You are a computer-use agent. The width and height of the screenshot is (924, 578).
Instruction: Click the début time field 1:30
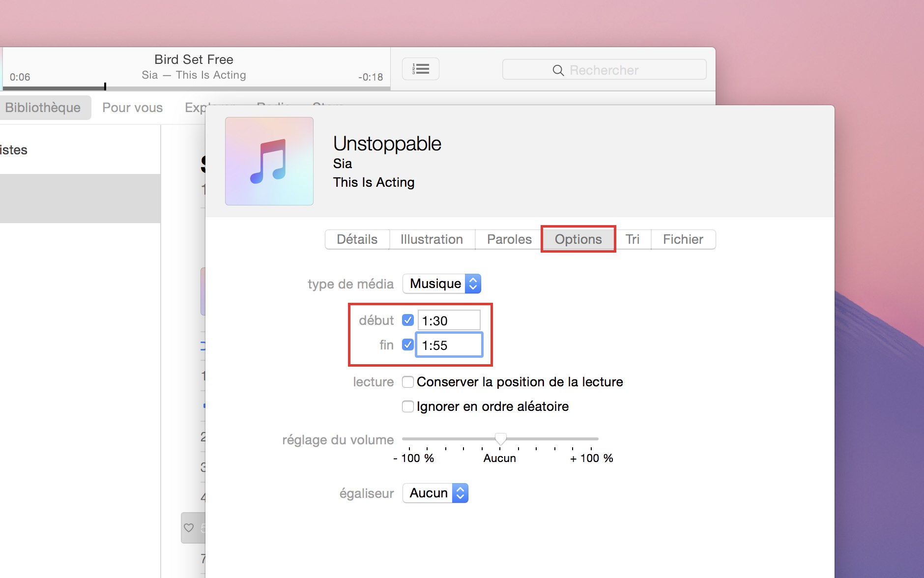click(449, 320)
